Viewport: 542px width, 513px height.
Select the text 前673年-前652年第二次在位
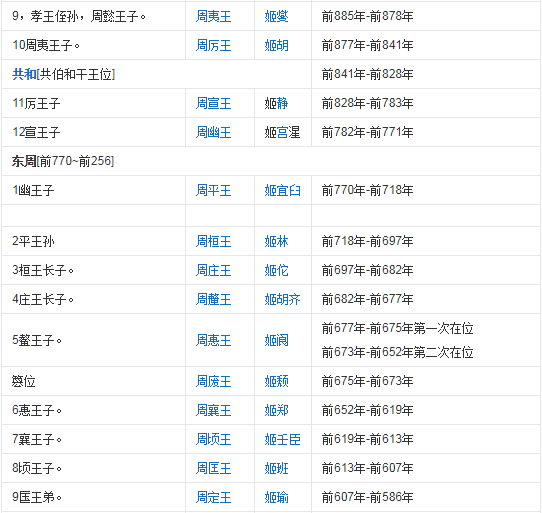(398, 353)
